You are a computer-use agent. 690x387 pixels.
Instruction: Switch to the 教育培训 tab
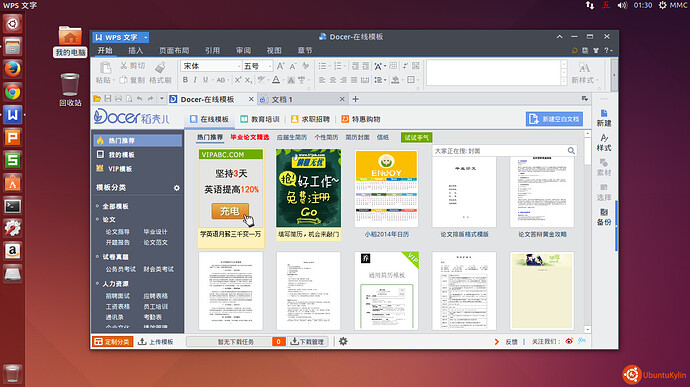[x=260, y=119]
